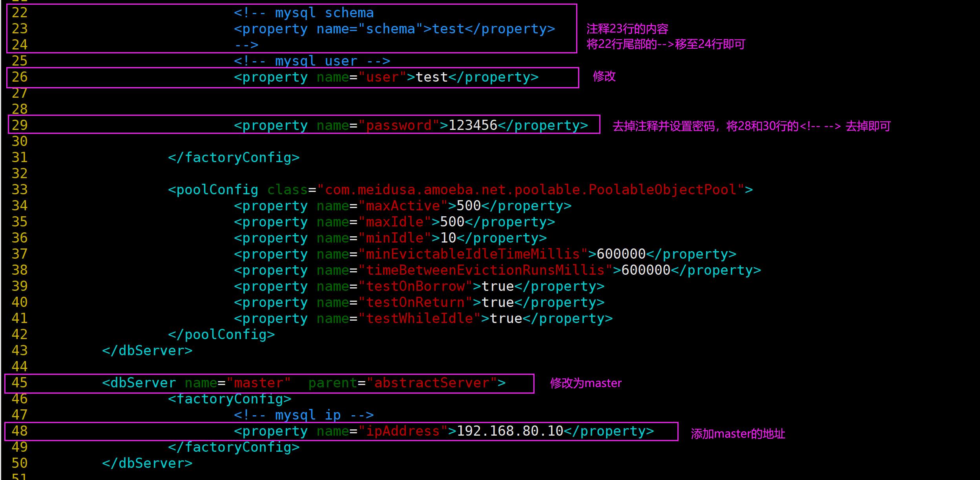980x480 pixels.
Task: Click line number 48 in the gutter
Action: pyautogui.click(x=20, y=431)
